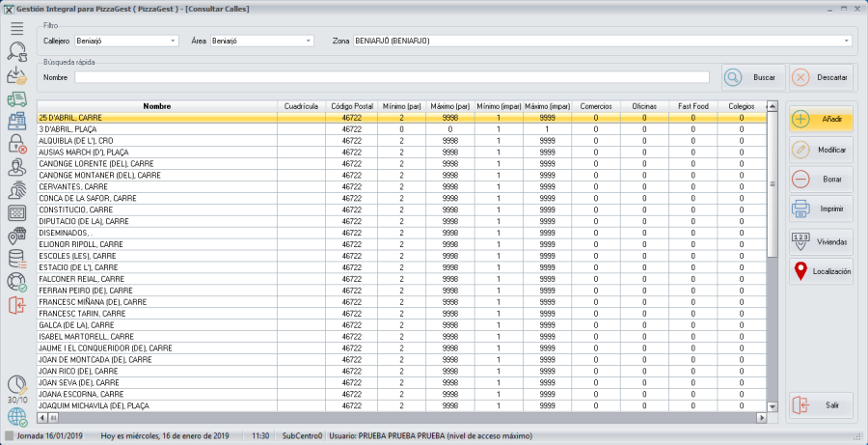868x445 pixels.
Task: Click the delivery truck sidebar icon
Action: click(x=16, y=98)
